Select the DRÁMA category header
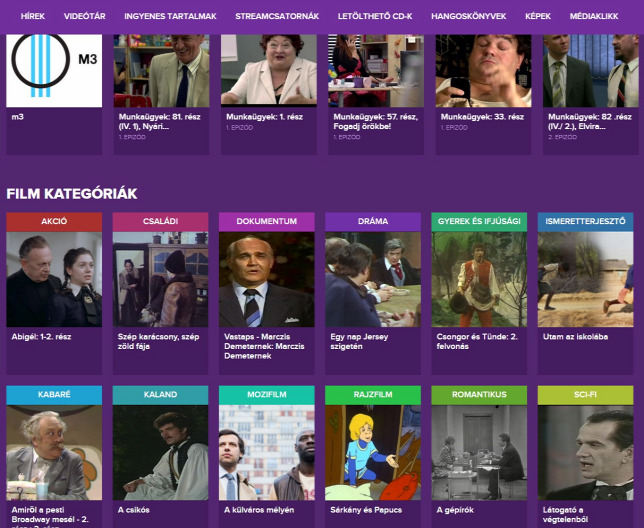Image resolution: width=644 pixels, height=528 pixels. click(x=373, y=222)
